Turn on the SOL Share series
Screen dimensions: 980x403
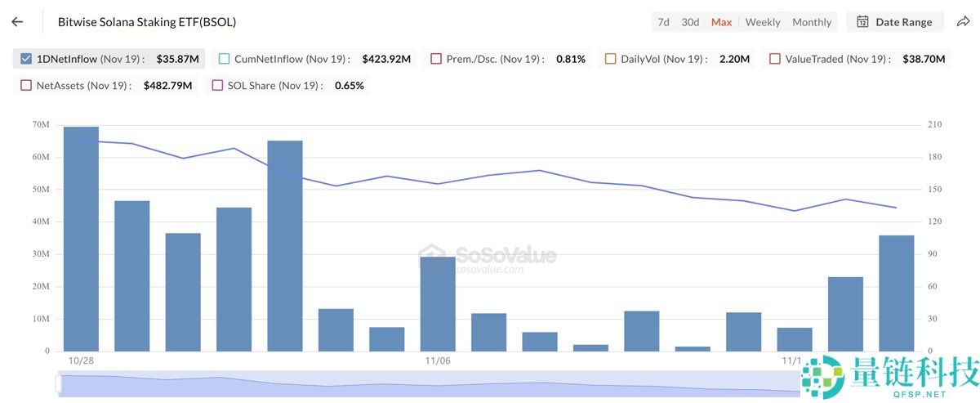(217, 85)
